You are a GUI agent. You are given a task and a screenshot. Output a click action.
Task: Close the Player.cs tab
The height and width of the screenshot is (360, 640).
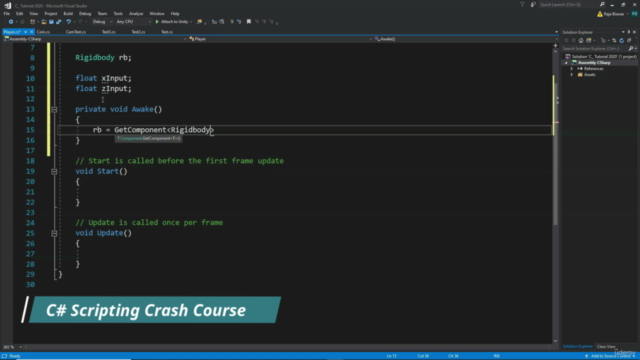tap(31, 32)
